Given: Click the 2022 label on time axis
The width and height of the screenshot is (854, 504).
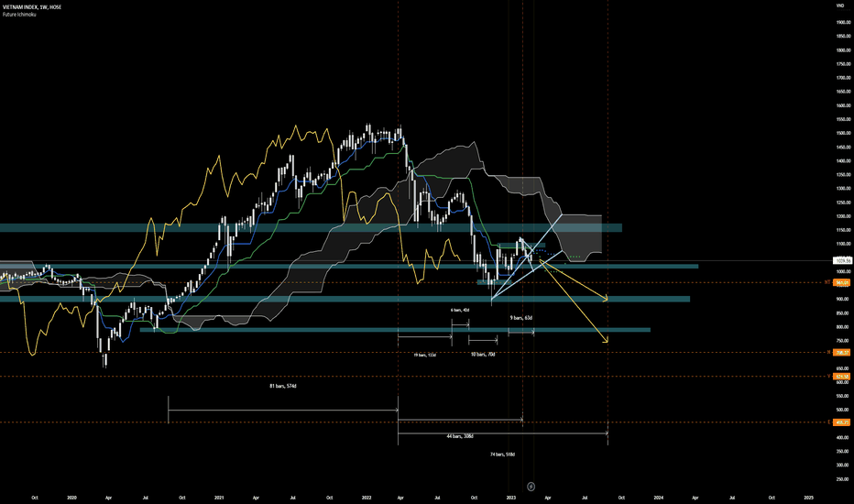Looking at the screenshot, I should [366, 498].
